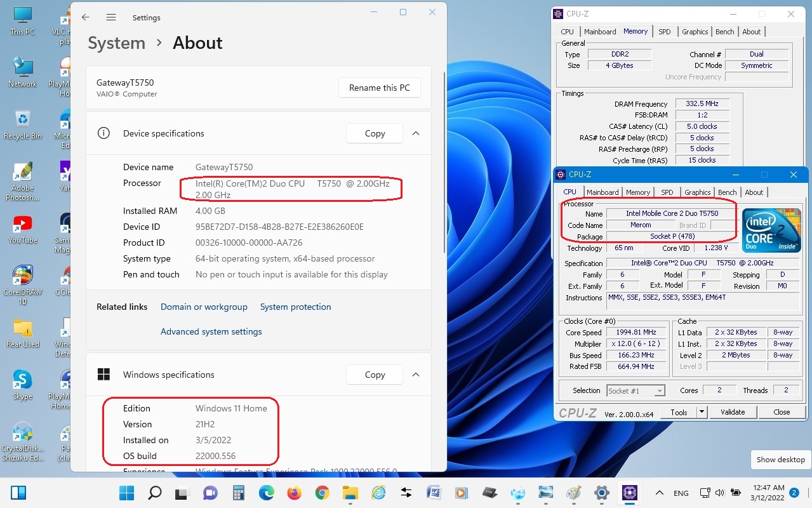Open Rear Used folder icon
The image size is (812, 513).
point(23,333)
